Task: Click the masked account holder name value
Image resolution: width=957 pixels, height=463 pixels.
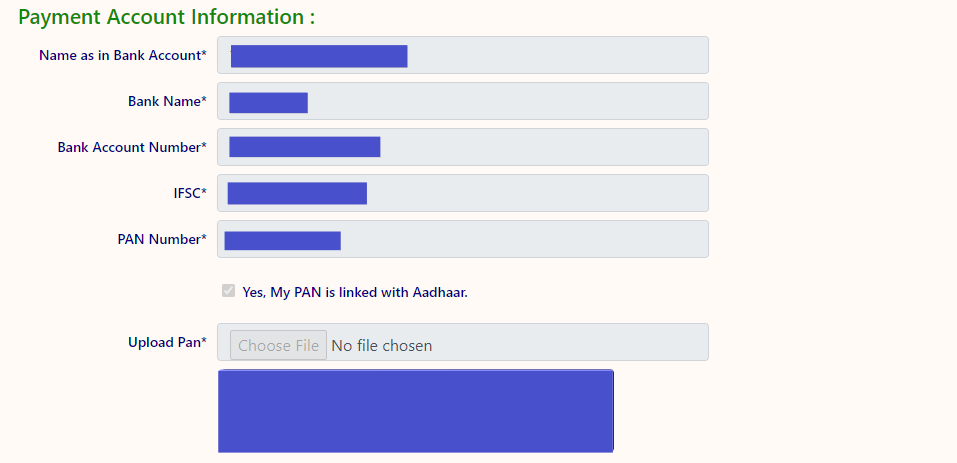Action: [319, 56]
